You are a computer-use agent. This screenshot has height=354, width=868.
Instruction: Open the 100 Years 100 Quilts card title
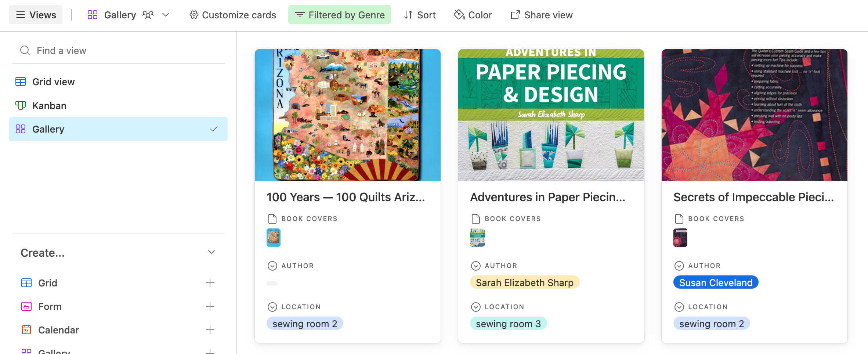[346, 197]
